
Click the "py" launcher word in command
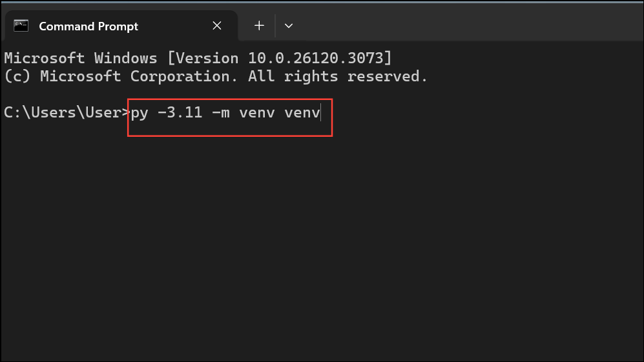click(x=140, y=113)
